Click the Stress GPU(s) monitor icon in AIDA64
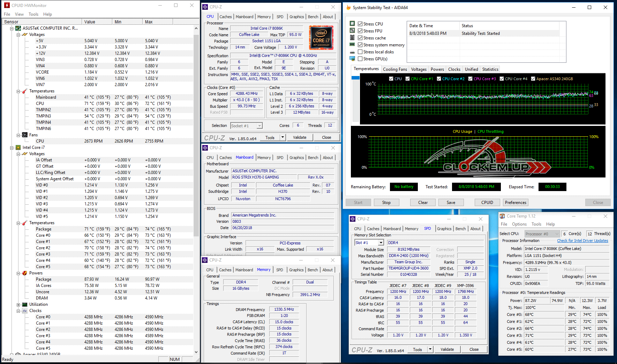Screen dimensions: 617x364 click(352, 59)
